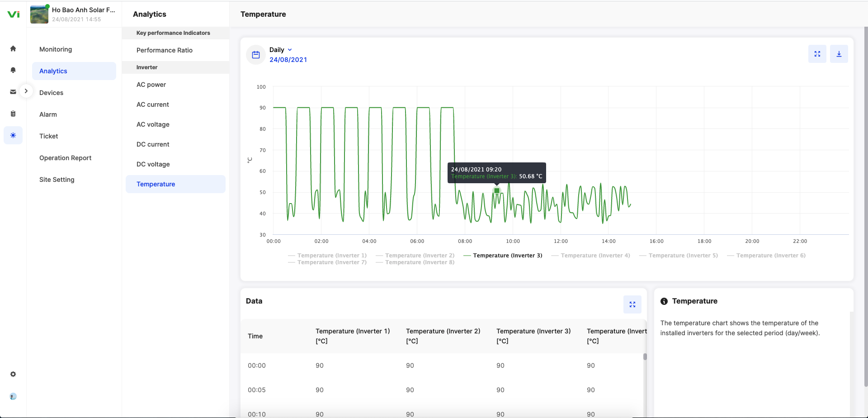Expand the sidebar with the chevron arrow
Image resolution: width=868 pixels, height=418 pixels.
26,91
